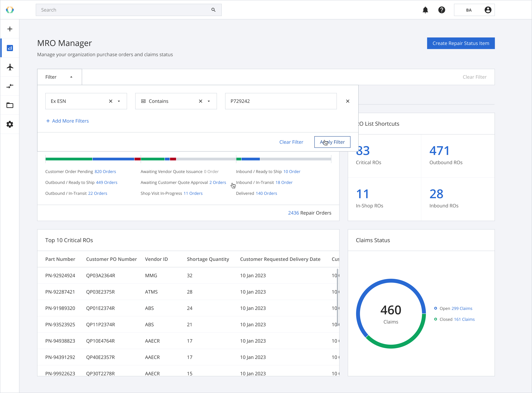The width and height of the screenshot is (532, 393).
Task: Open the settings gear sidebar icon
Action: click(x=10, y=124)
